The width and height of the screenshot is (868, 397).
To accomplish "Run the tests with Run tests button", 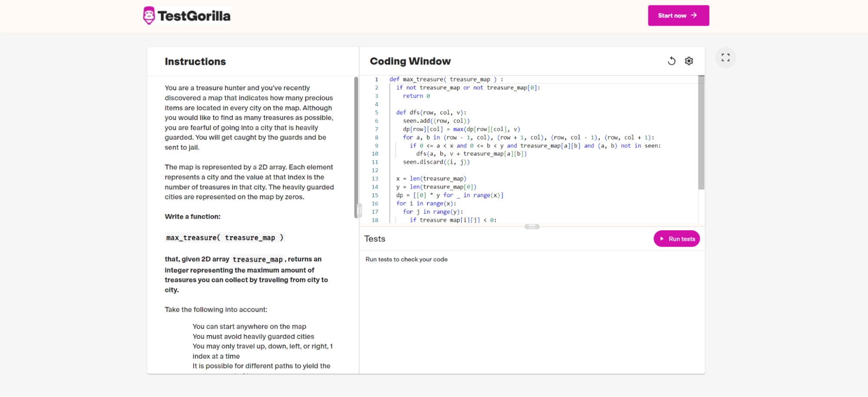I will click(x=677, y=239).
